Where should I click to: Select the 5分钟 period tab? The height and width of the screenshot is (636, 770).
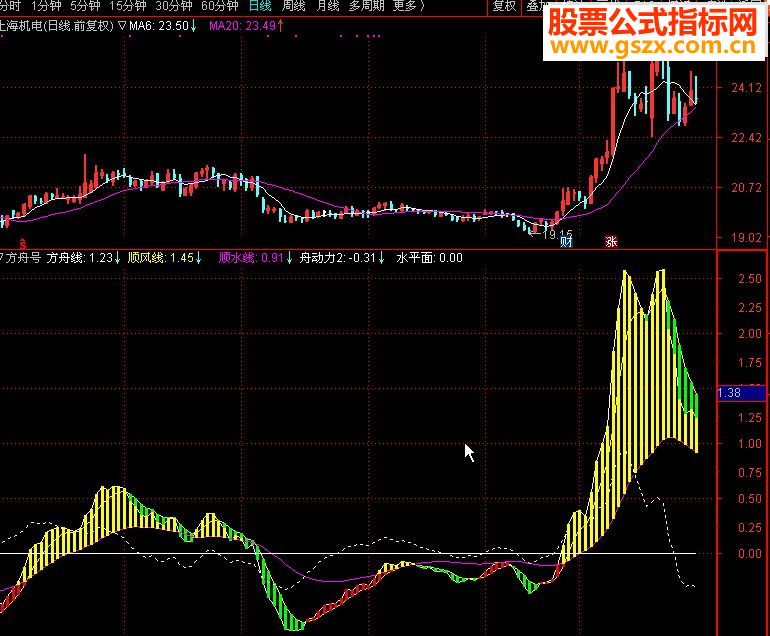tap(85, 6)
